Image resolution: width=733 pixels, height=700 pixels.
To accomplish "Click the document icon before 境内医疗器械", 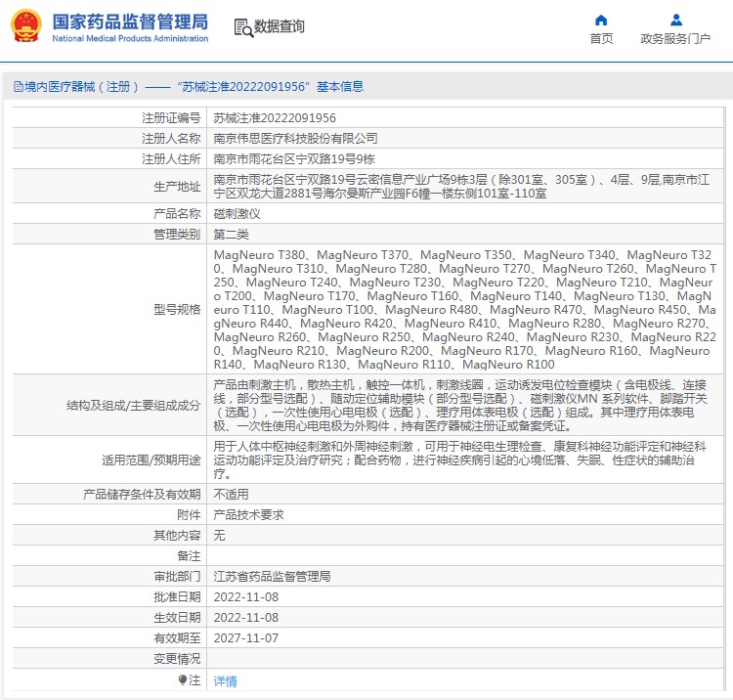I will [19, 86].
